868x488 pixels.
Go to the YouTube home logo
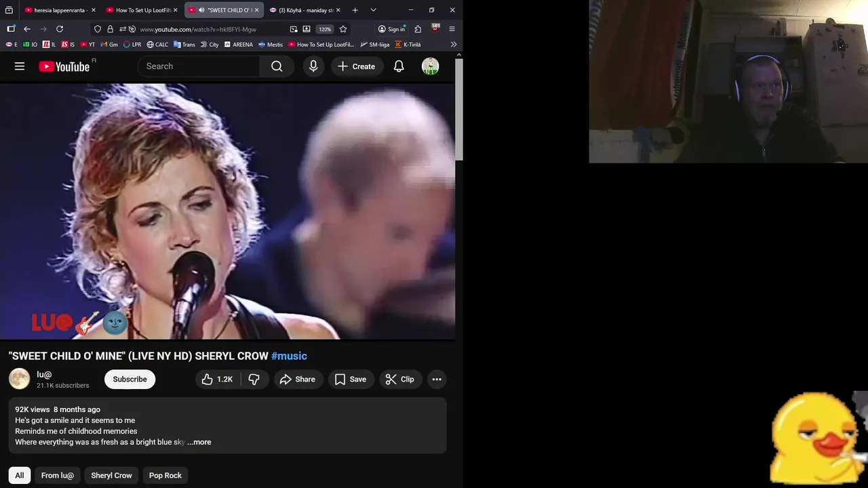tap(64, 66)
